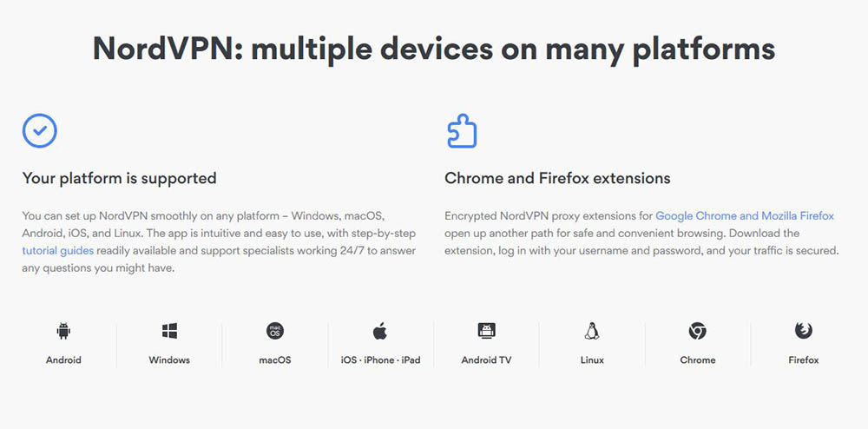Click the blue checkmark circle icon
The width and height of the screenshot is (868, 429).
(x=40, y=131)
